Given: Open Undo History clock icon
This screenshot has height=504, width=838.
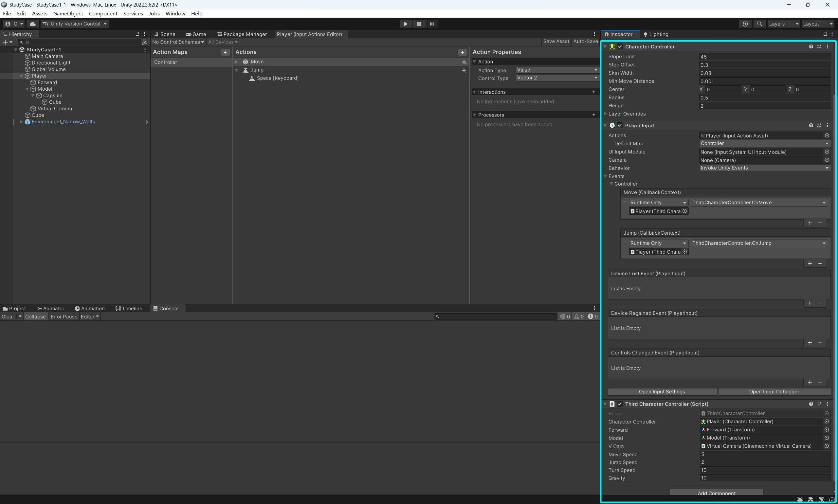Looking at the screenshot, I should point(745,24).
